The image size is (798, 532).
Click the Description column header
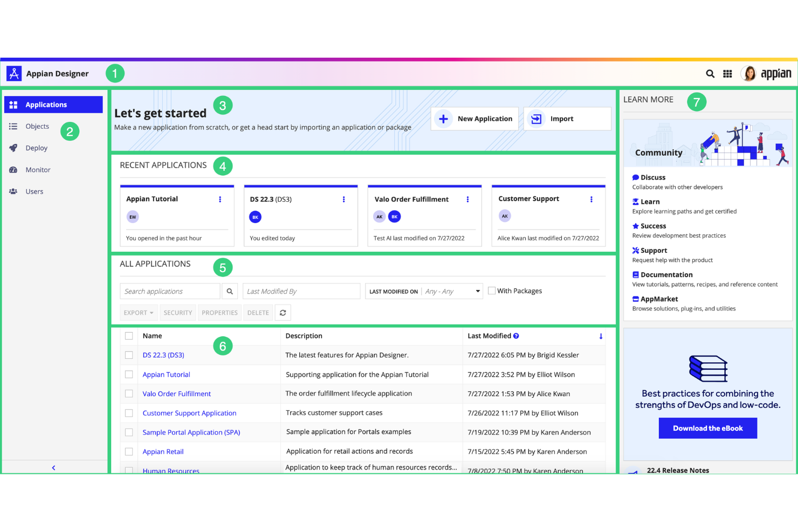[304, 336]
